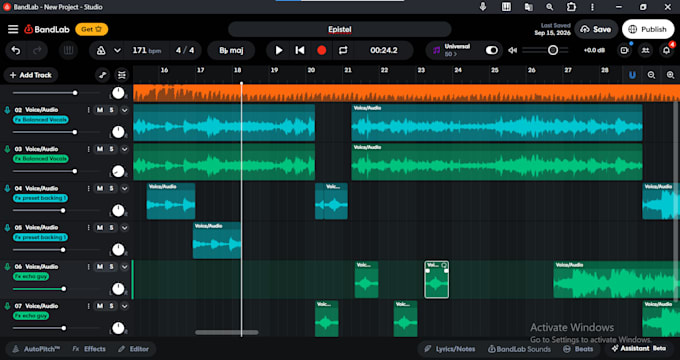Click the 171 bpm tempo field
Screen dimensions: 680x360
[x=147, y=51]
